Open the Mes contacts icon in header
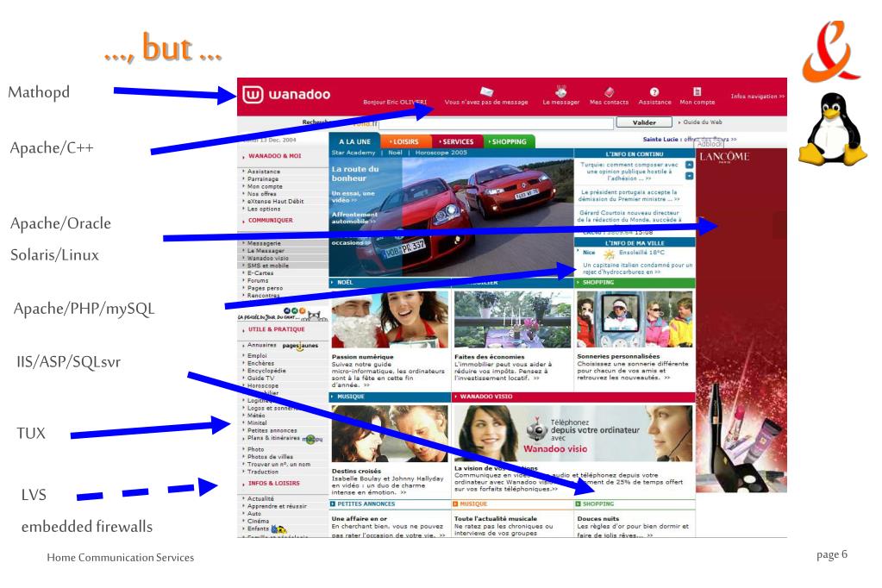This screenshot has width=882, height=588. click(610, 91)
